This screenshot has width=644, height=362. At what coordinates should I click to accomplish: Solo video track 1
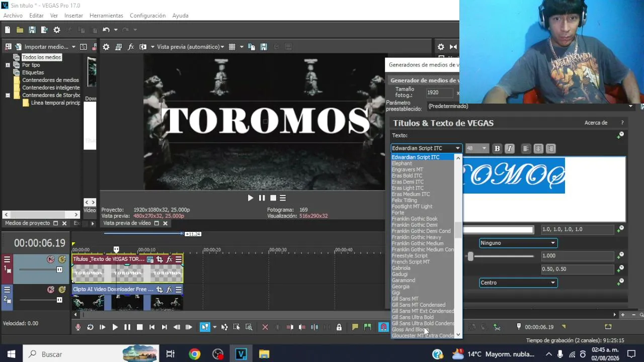point(62,259)
